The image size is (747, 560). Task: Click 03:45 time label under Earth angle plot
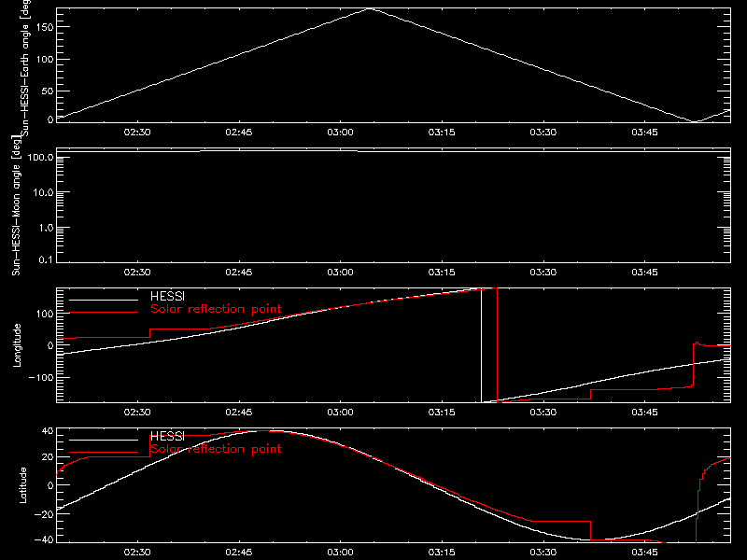tap(644, 133)
